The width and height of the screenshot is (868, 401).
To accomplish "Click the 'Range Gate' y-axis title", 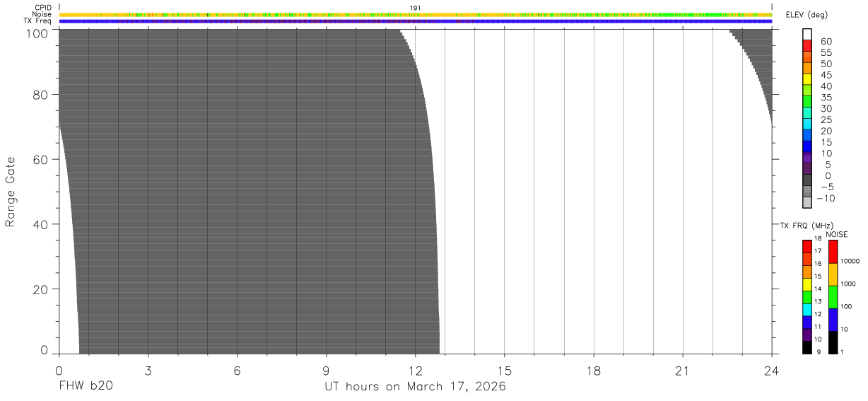I will (x=11, y=192).
